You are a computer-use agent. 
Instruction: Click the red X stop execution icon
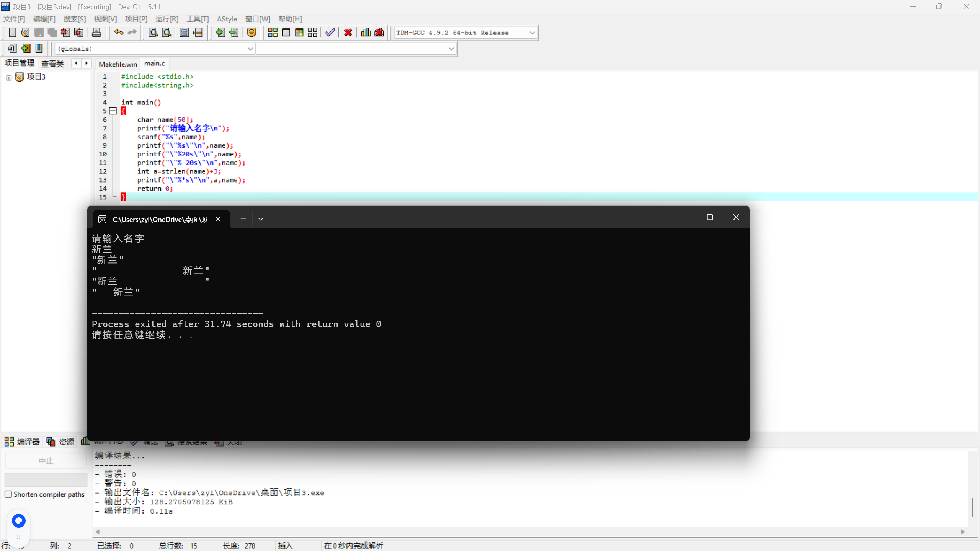[348, 33]
